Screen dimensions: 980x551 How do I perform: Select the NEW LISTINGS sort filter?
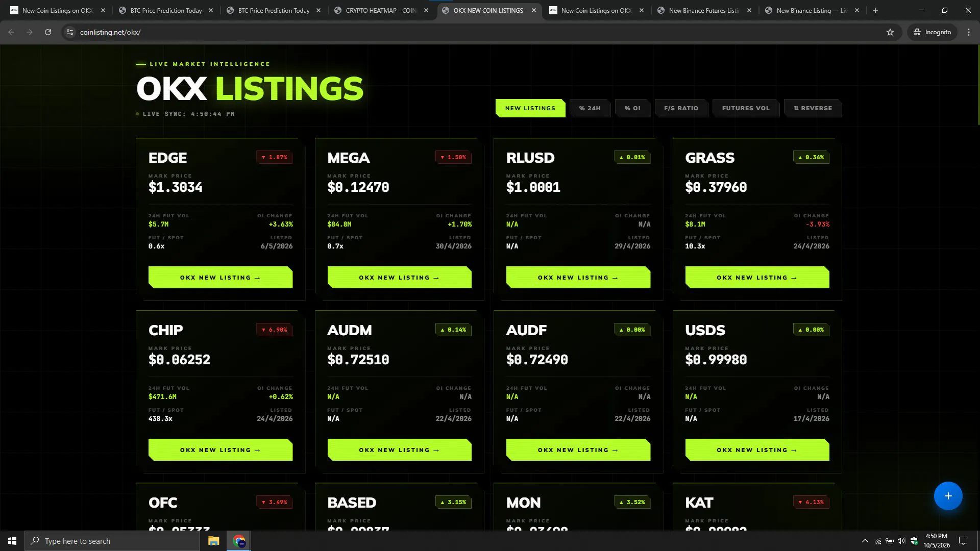[x=530, y=108]
